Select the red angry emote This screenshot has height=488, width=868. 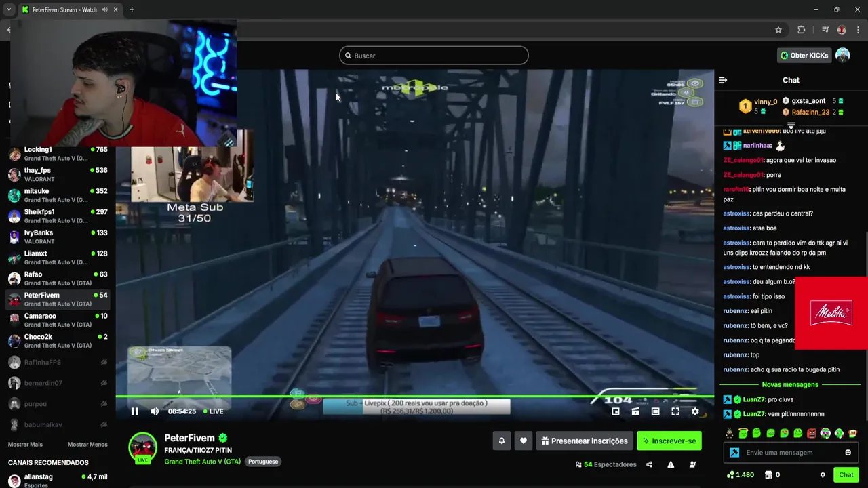pyautogui.click(x=811, y=433)
